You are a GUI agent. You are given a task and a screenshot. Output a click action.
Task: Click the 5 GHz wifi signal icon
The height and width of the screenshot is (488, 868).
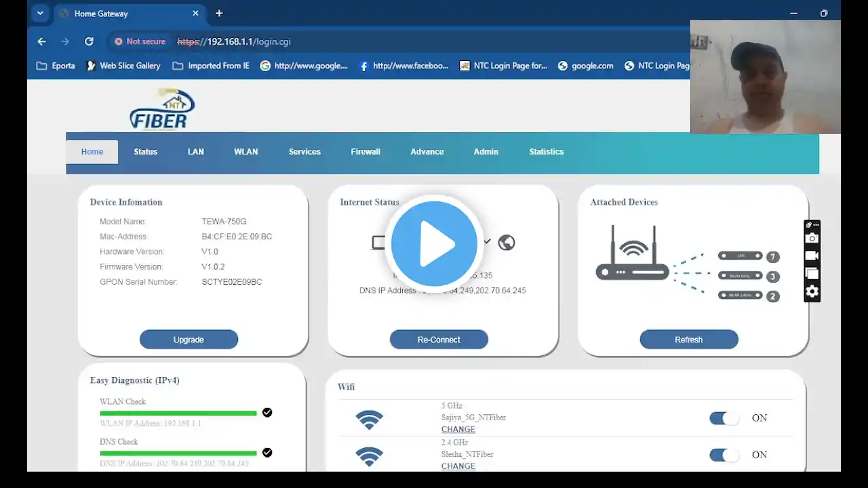click(x=369, y=420)
